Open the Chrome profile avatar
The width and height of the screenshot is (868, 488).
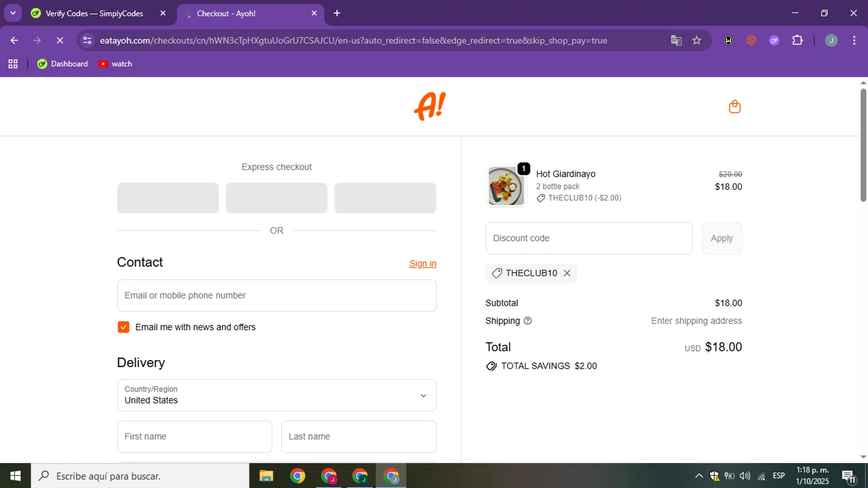pyautogui.click(x=831, y=41)
